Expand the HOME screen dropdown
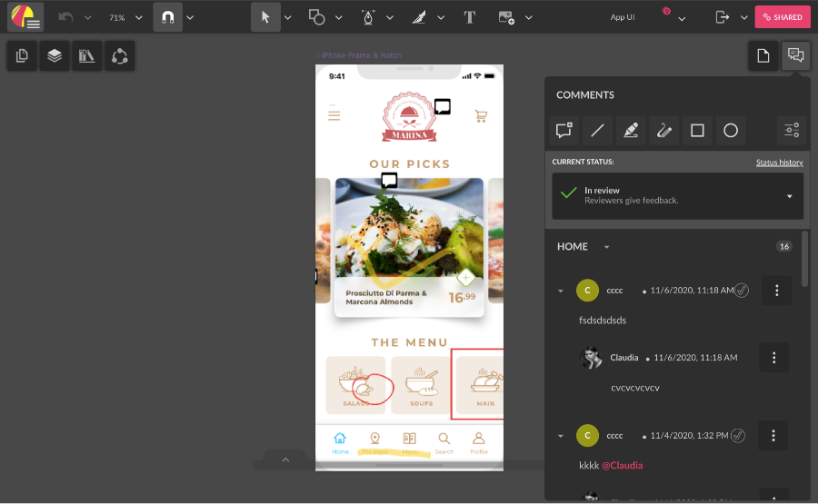The height and width of the screenshot is (504, 818). [x=607, y=247]
